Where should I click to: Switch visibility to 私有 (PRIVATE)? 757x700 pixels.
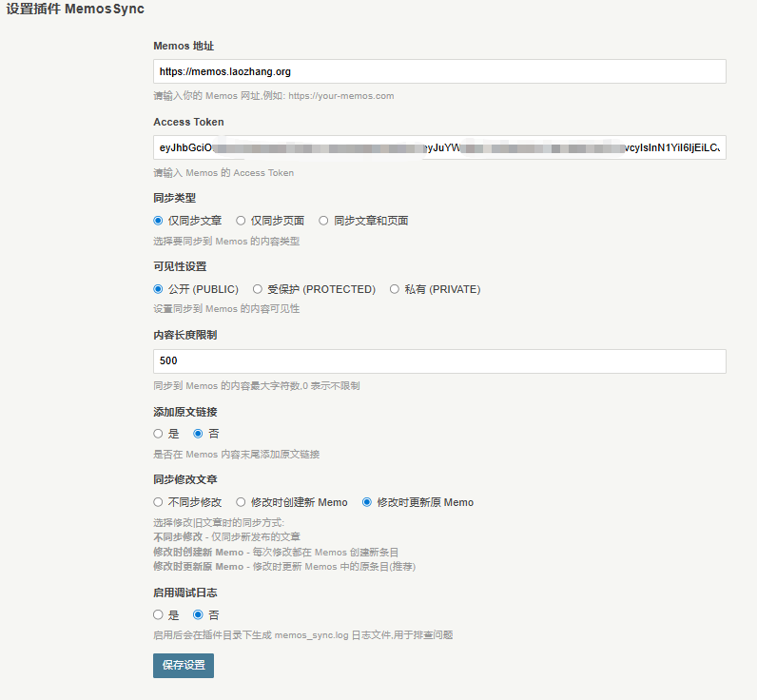pos(395,289)
